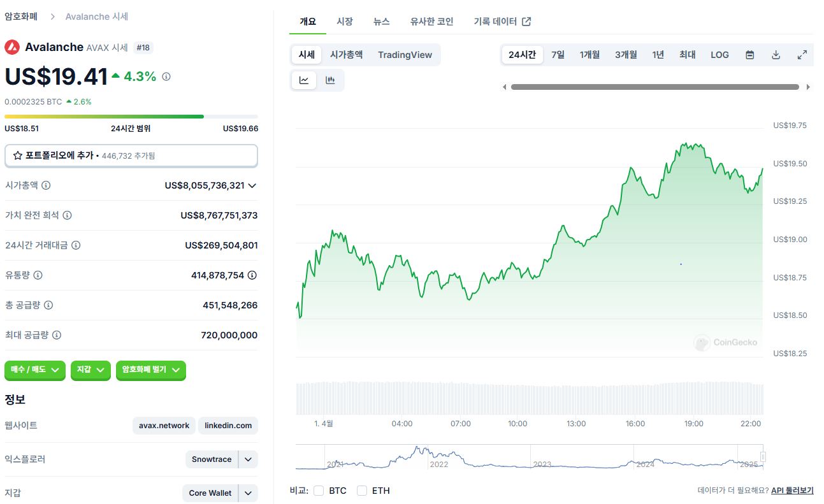Follow the API 둘러보기 link
824x504 pixels.
(792, 491)
